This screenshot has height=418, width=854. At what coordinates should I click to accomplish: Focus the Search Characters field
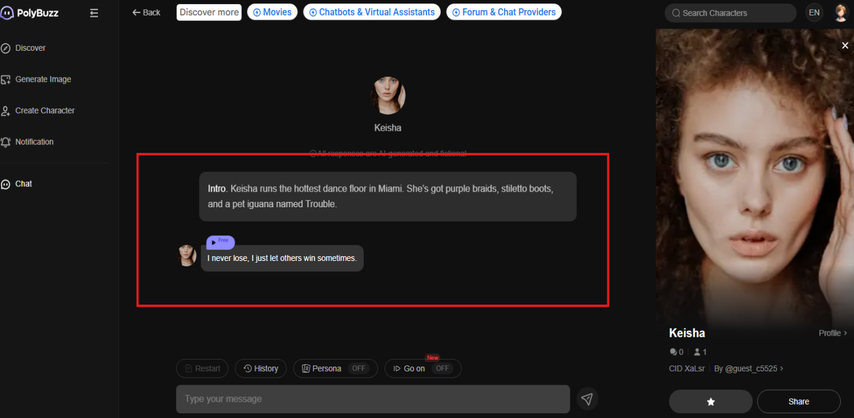click(730, 13)
